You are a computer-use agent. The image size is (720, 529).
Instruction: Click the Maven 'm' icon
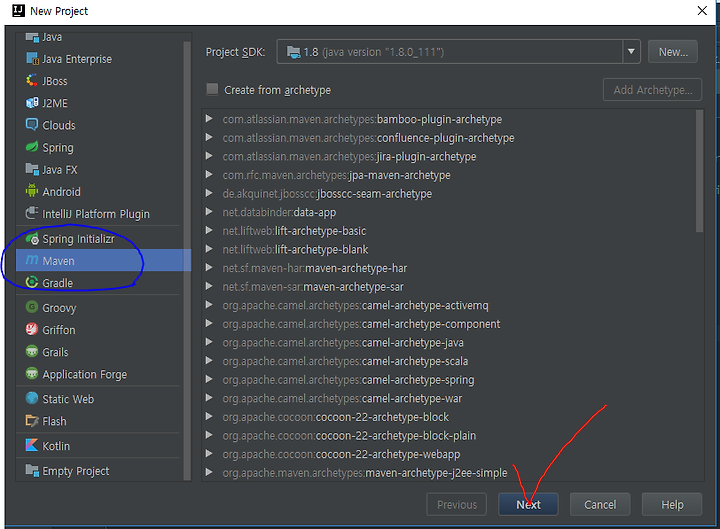pos(32,260)
